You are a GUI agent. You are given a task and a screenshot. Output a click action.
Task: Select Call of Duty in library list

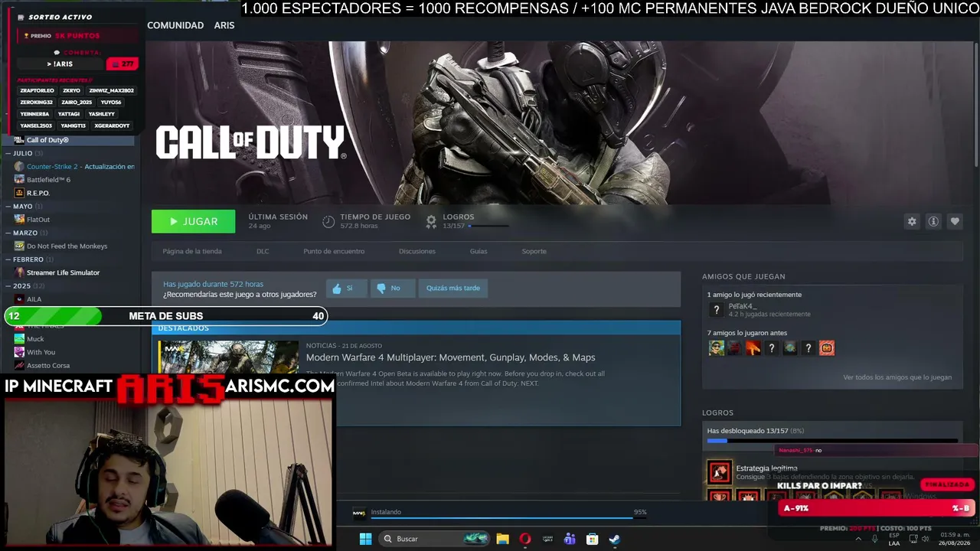pyautogui.click(x=69, y=140)
